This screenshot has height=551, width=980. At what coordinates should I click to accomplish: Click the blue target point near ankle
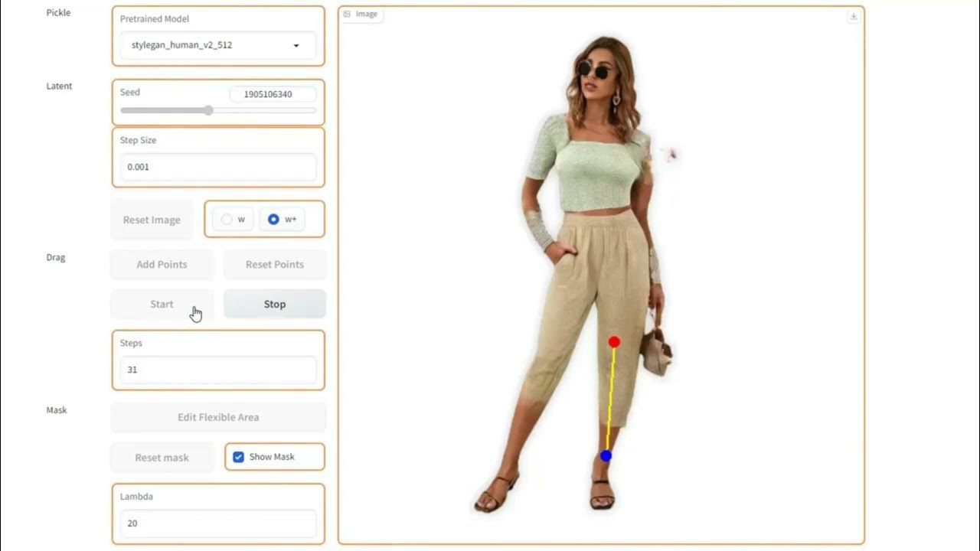606,455
